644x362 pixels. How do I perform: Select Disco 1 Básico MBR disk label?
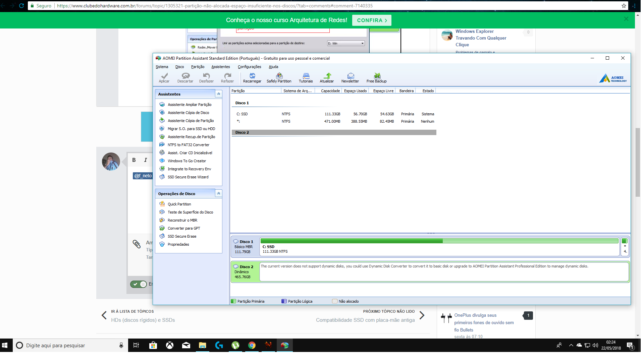245,246
